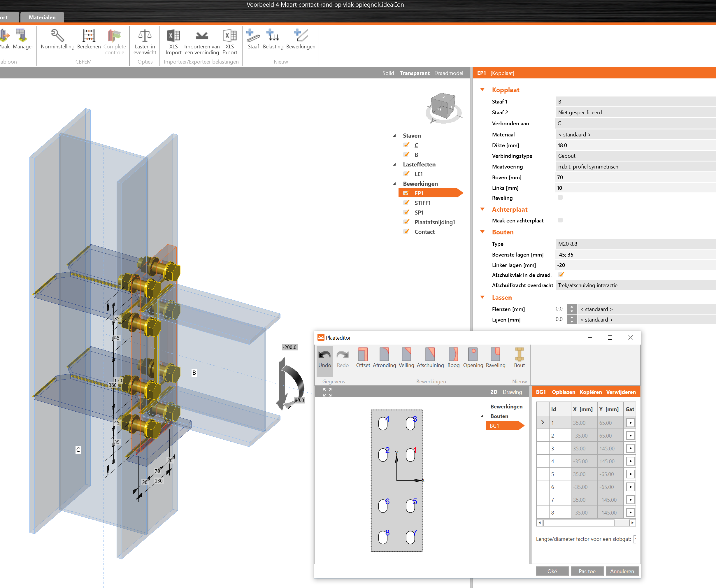
Task: Switch view to Draadmodel
Action: pos(448,73)
